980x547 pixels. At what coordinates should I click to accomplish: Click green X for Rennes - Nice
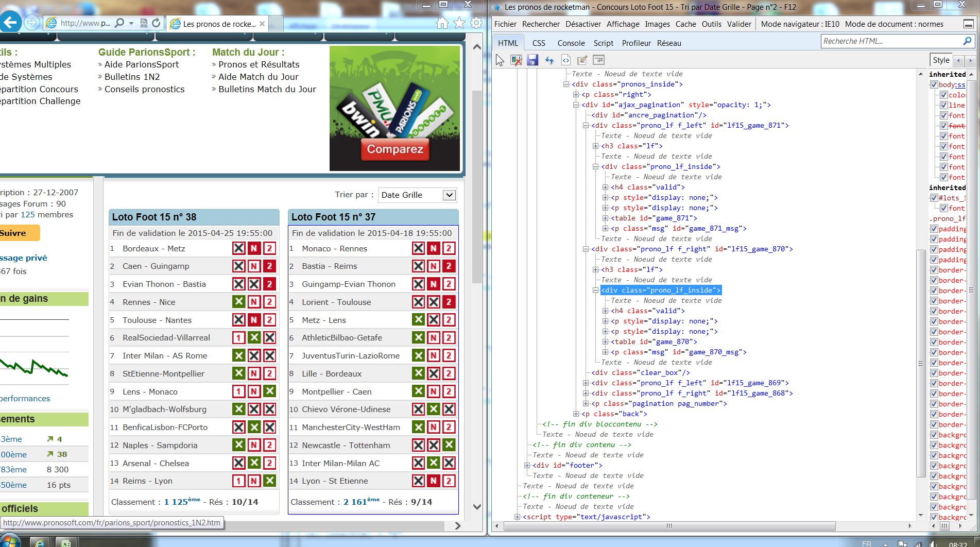point(238,302)
